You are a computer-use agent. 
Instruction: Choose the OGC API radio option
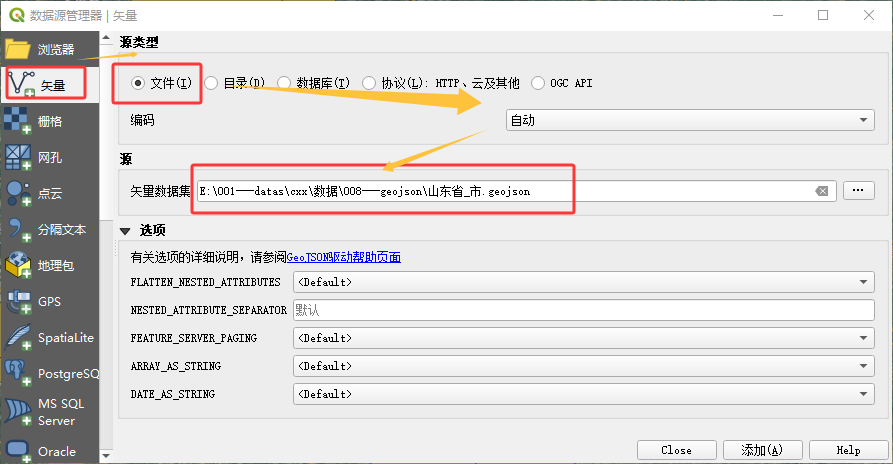(x=538, y=83)
